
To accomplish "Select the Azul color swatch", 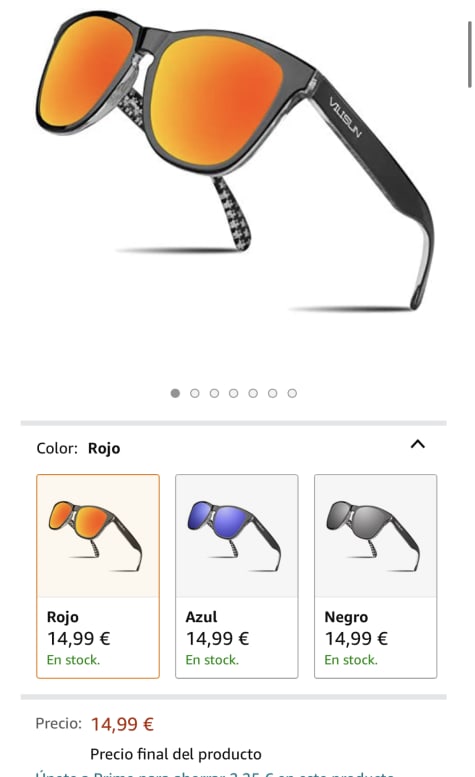I will [237, 576].
